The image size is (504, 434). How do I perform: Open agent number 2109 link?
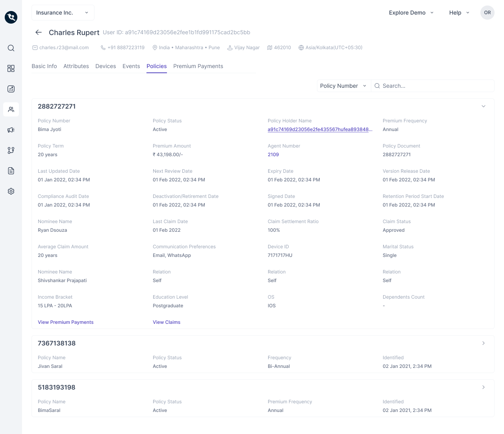[273, 155]
